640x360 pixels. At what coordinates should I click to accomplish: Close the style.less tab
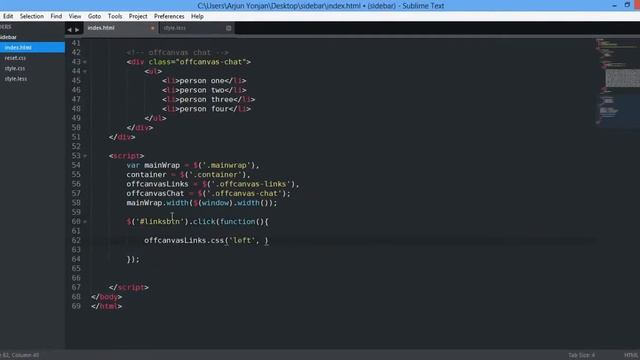(229, 28)
